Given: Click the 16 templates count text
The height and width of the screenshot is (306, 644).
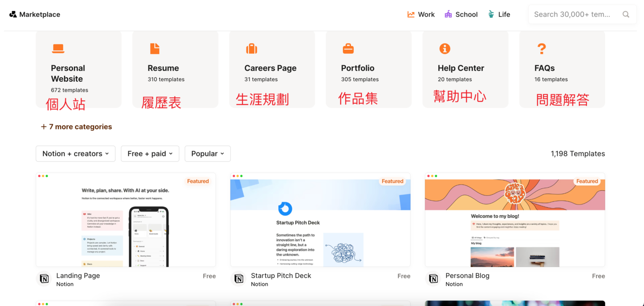Looking at the screenshot, I should click(x=551, y=80).
